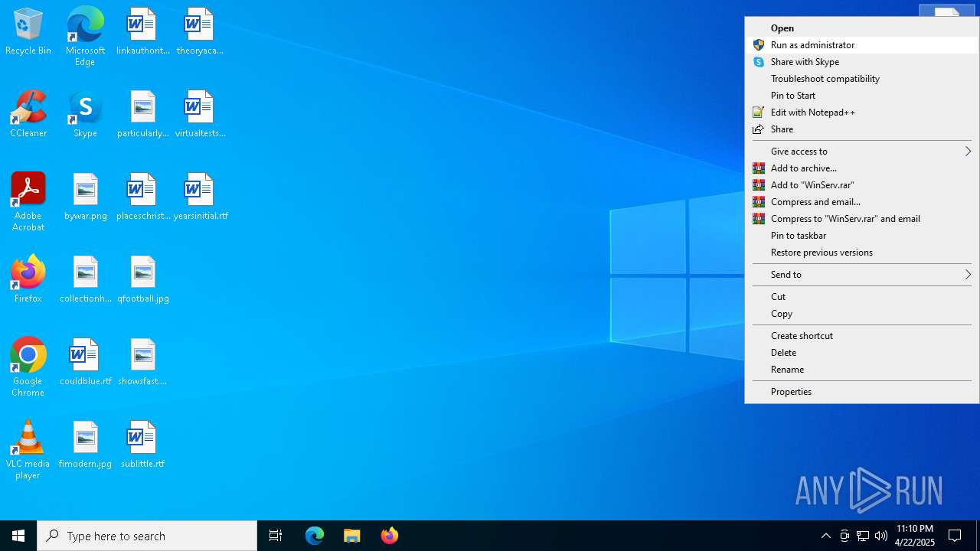Select the placeschrist... document icon
980x551 pixels.
[143, 197]
